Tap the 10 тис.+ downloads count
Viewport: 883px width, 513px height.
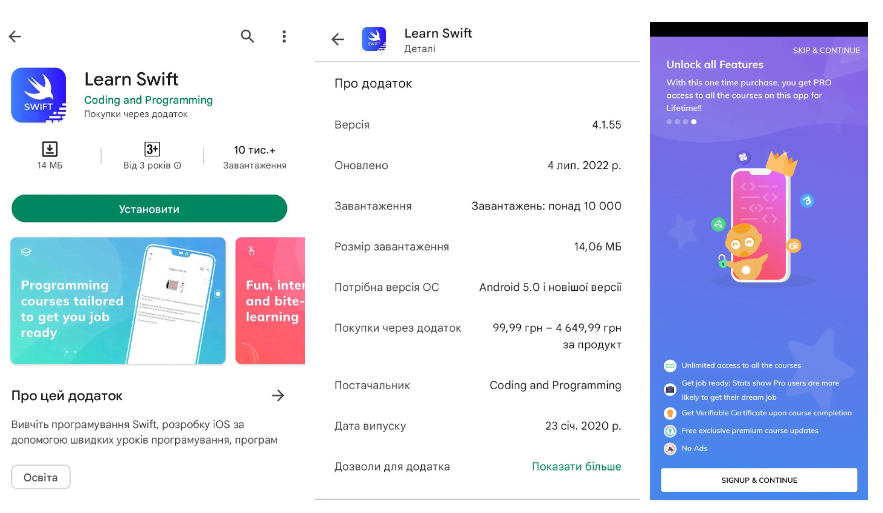click(x=255, y=150)
